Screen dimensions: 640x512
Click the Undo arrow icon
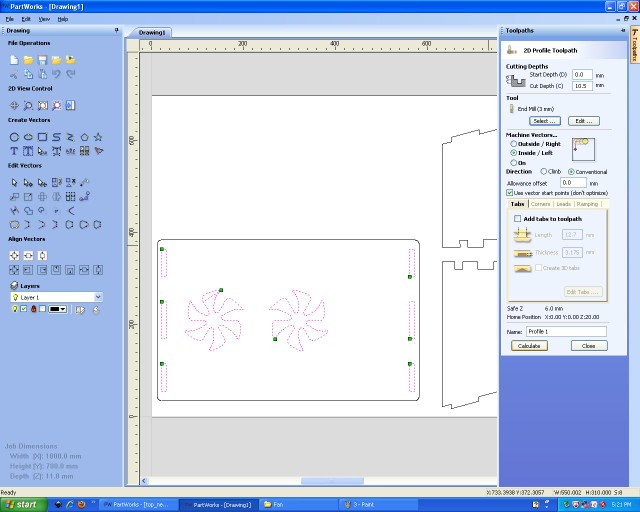point(56,74)
